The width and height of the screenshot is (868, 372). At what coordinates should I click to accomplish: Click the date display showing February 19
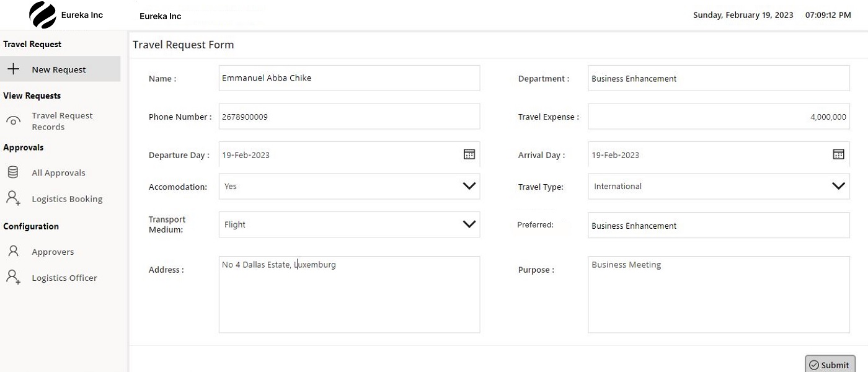point(743,14)
